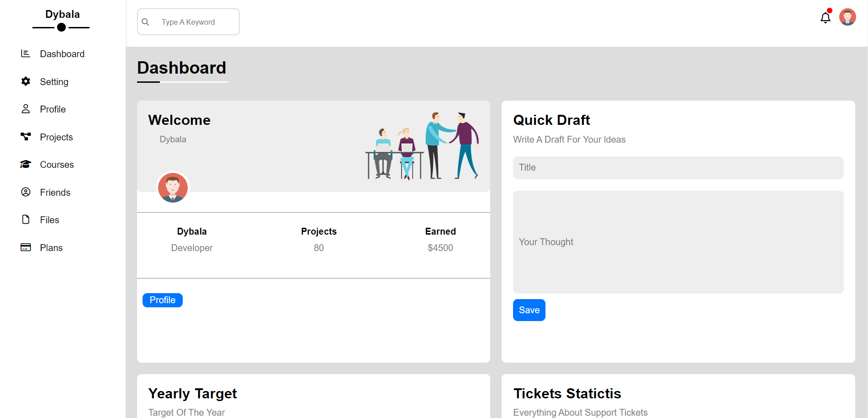This screenshot has width=868, height=418.
Task: Click the Friends circle-user icon
Action: point(26,192)
